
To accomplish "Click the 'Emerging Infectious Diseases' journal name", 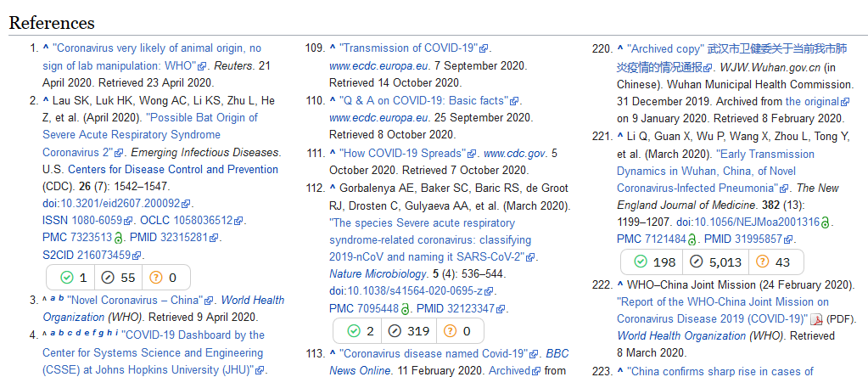I will click(x=204, y=152).
